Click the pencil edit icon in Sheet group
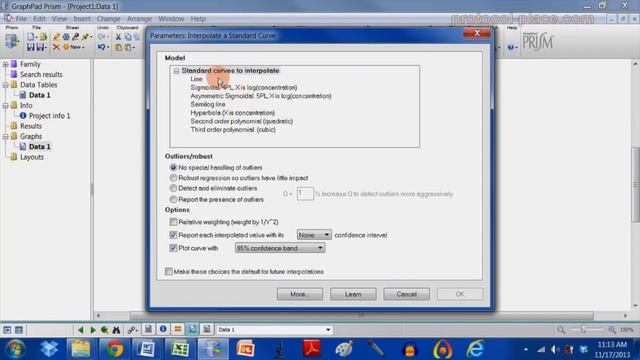 (x=57, y=37)
